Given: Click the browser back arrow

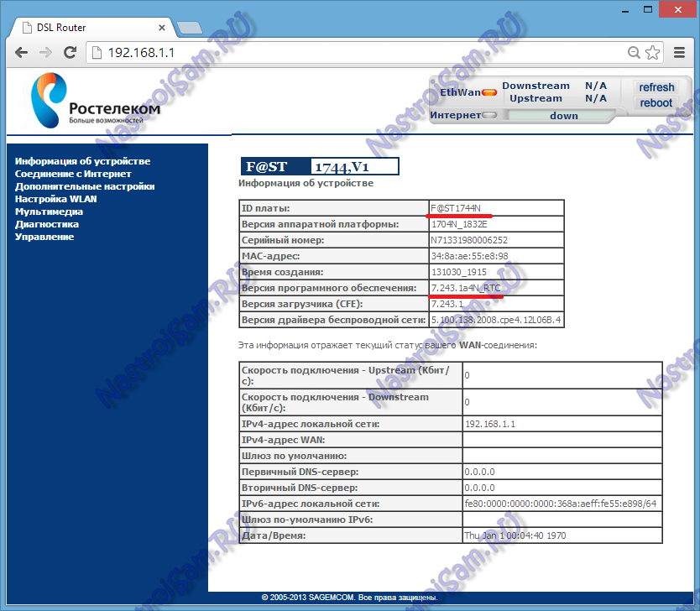Looking at the screenshot, I should tap(22, 53).
